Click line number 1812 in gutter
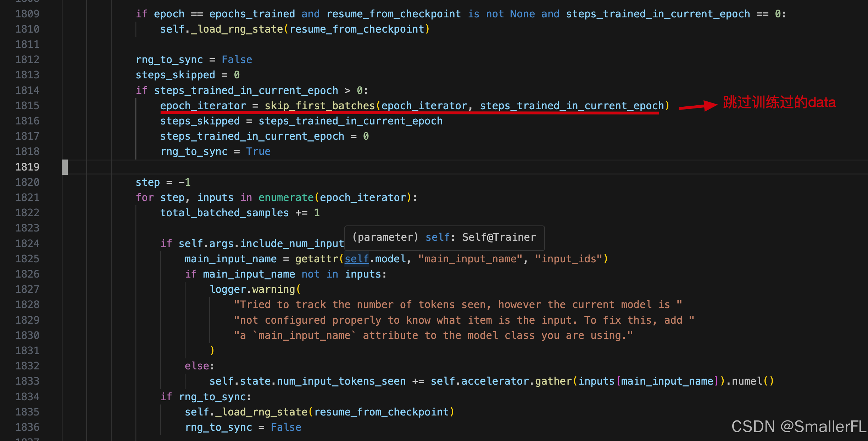Viewport: 868px width, 441px height. pyautogui.click(x=27, y=60)
